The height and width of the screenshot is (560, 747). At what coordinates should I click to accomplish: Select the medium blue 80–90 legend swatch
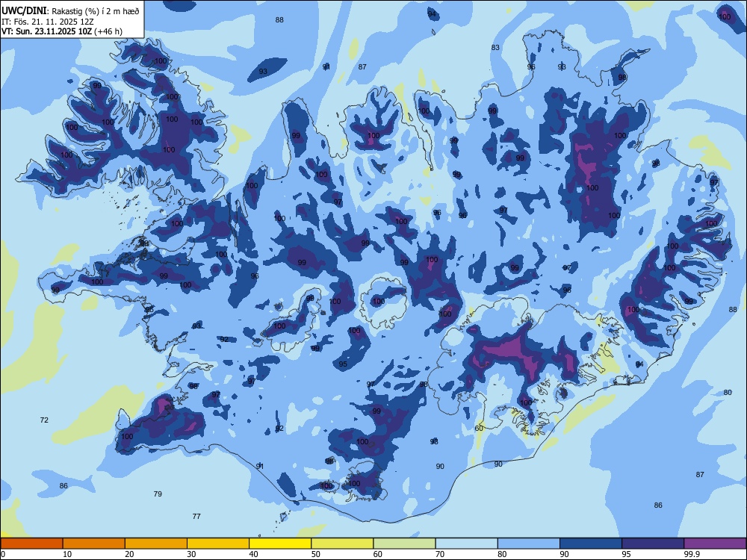[529, 544]
